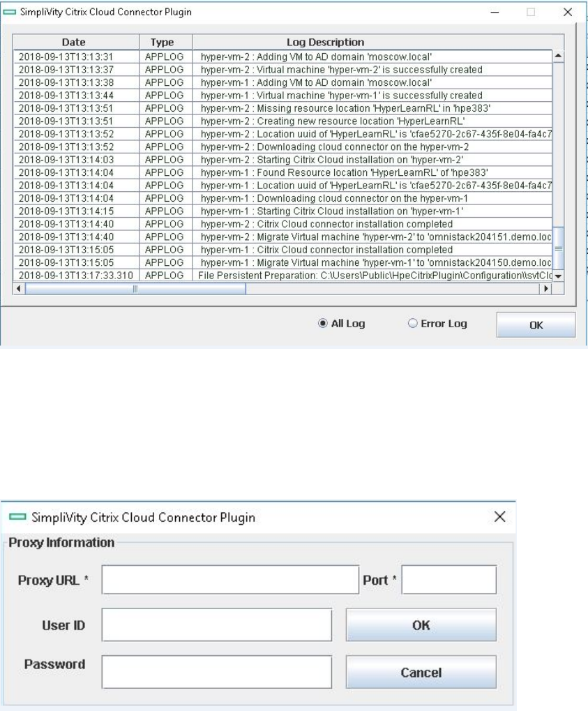
Task: Select row 'Starting Citrix Cloud installation on hyper-vm-1'
Action: tap(282, 211)
